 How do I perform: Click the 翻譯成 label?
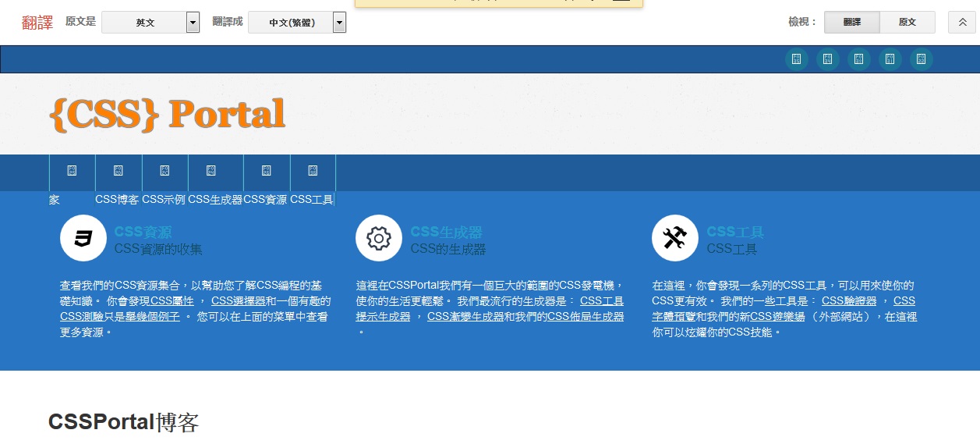228,22
